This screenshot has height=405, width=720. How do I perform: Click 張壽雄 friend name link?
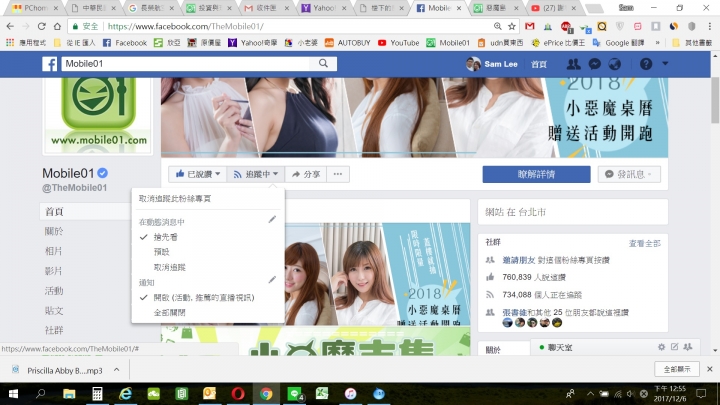click(514, 312)
